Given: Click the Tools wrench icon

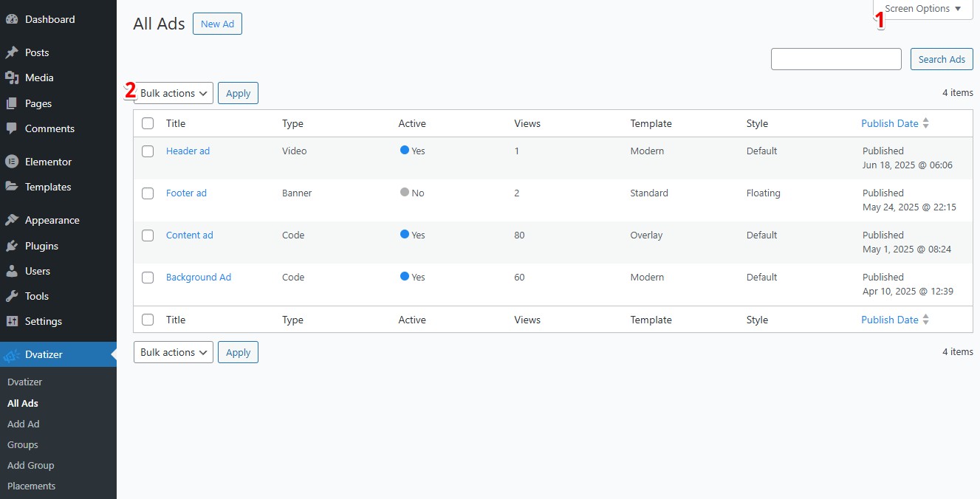Looking at the screenshot, I should click(x=12, y=296).
